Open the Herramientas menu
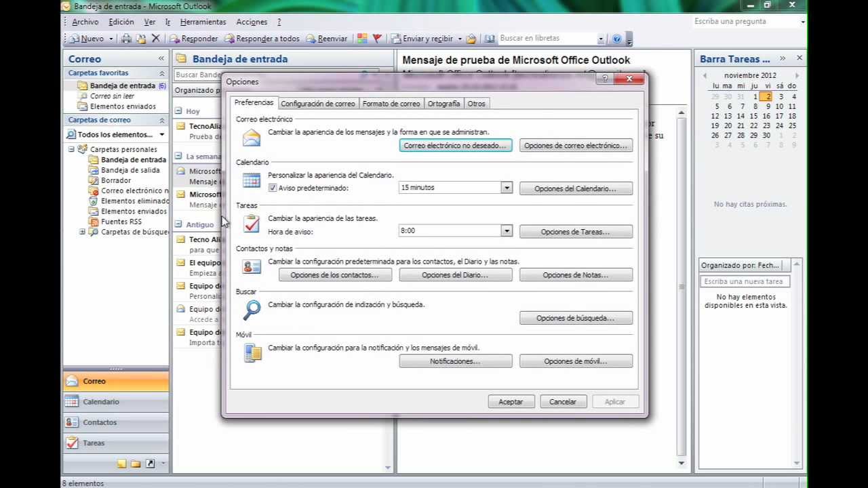868x488 pixels. [203, 22]
